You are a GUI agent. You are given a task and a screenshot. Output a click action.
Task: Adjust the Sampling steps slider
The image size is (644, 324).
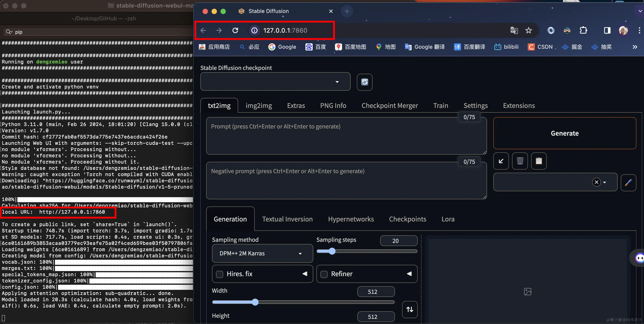pos(332,251)
